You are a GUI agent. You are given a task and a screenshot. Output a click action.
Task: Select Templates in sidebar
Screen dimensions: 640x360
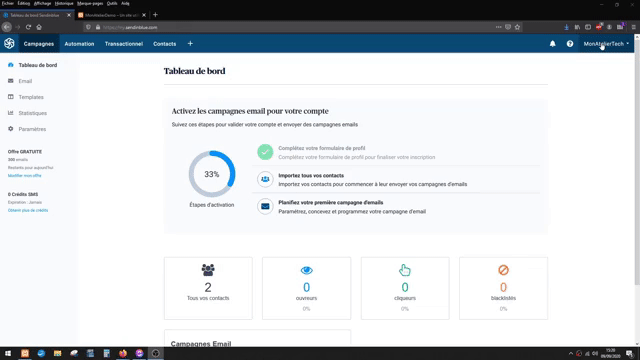pos(31,97)
